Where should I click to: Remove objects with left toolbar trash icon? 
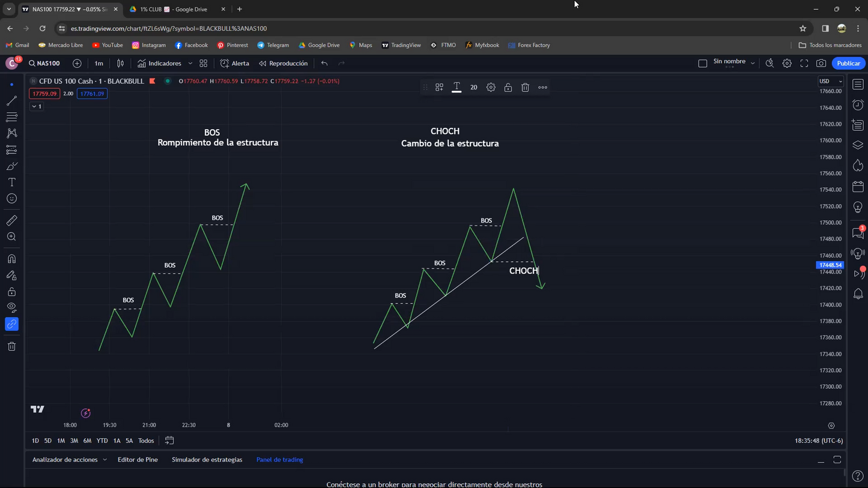click(x=11, y=346)
